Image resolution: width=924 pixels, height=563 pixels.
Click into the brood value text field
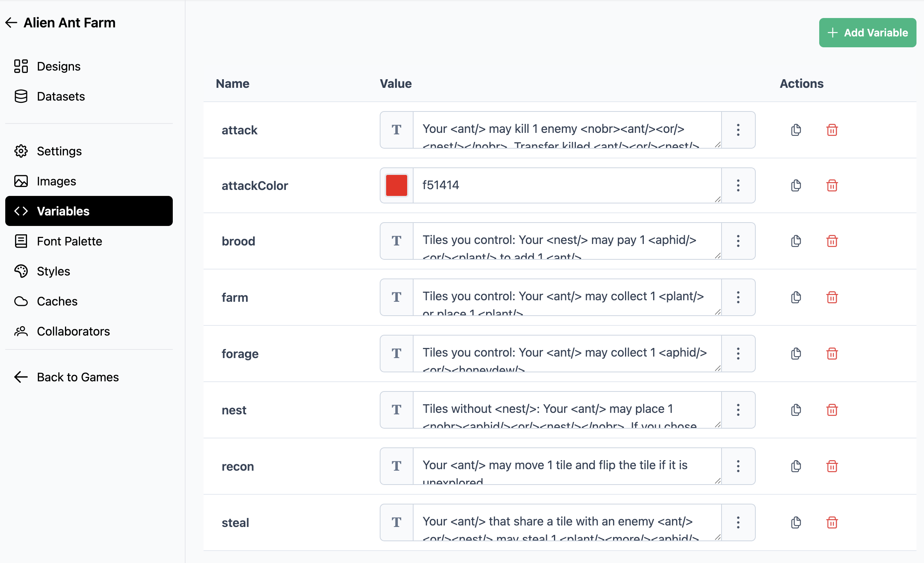pos(566,241)
